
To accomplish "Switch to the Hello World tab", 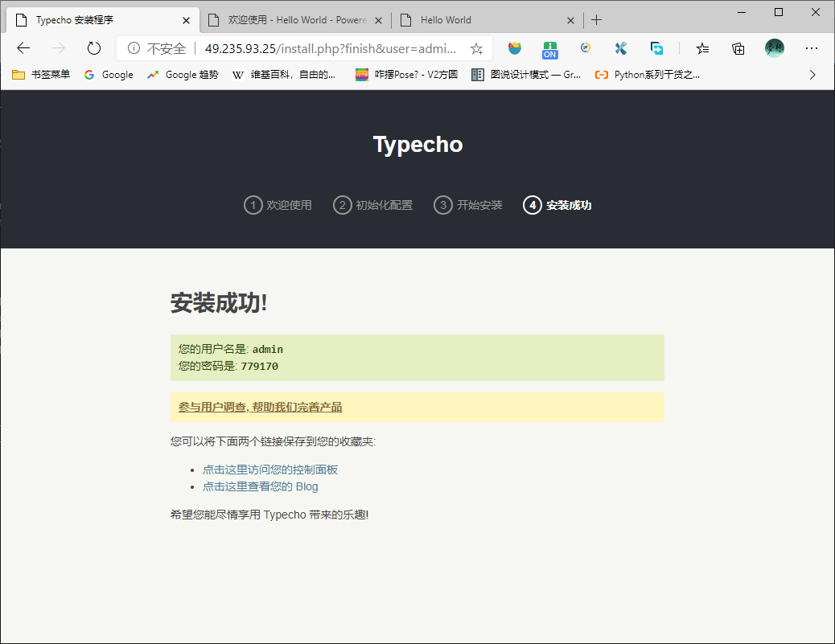I will [487, 20].
